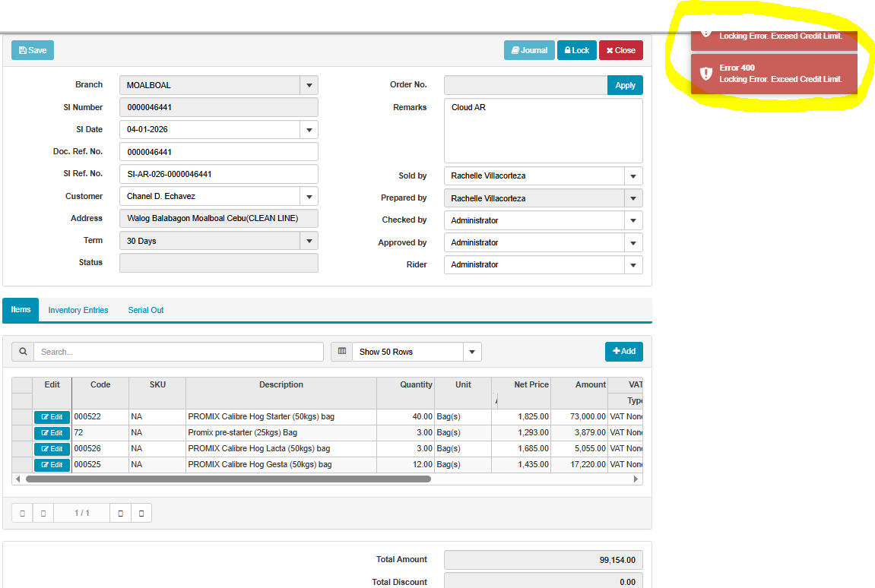Click the table grid icon beside Show 50 Rows

point(342,352)
